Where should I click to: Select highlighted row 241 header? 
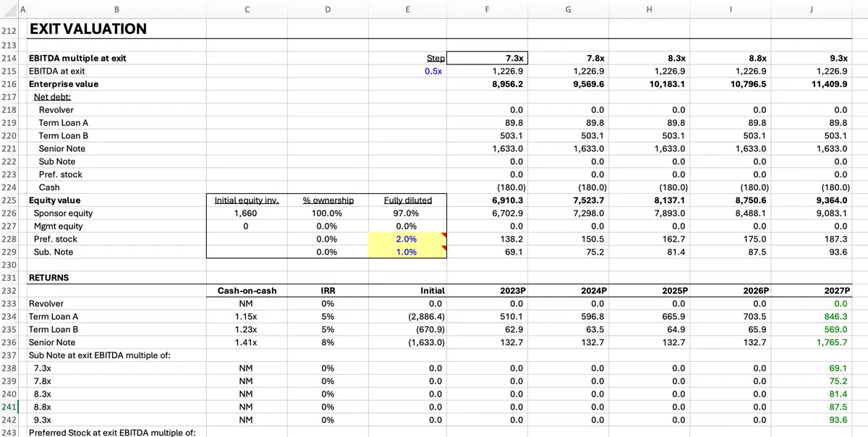click(x=9, y=407)
